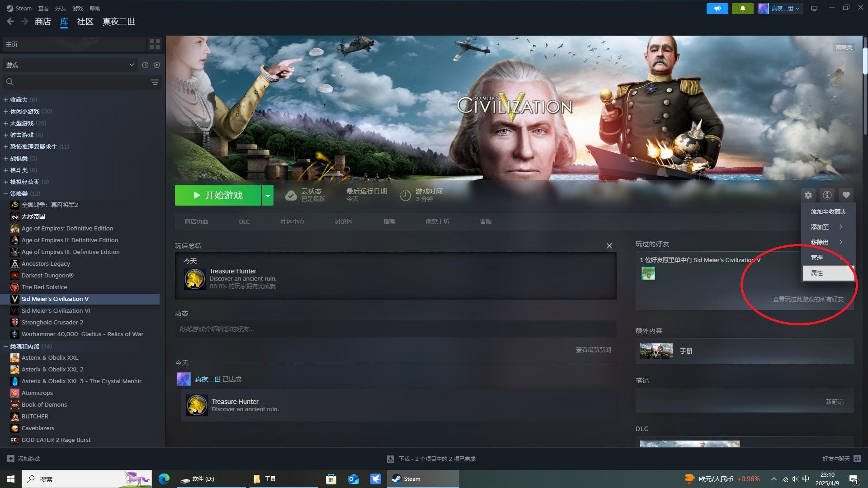
Task: Open 查看最新新闻 link
Action: click(593, 350)
